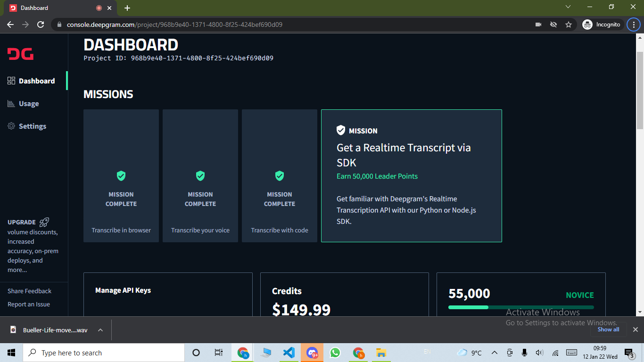Screen dimensions: 644x362
Task: Open Share Feedback link
Action: pyautogui.click(x=29, y=291)
